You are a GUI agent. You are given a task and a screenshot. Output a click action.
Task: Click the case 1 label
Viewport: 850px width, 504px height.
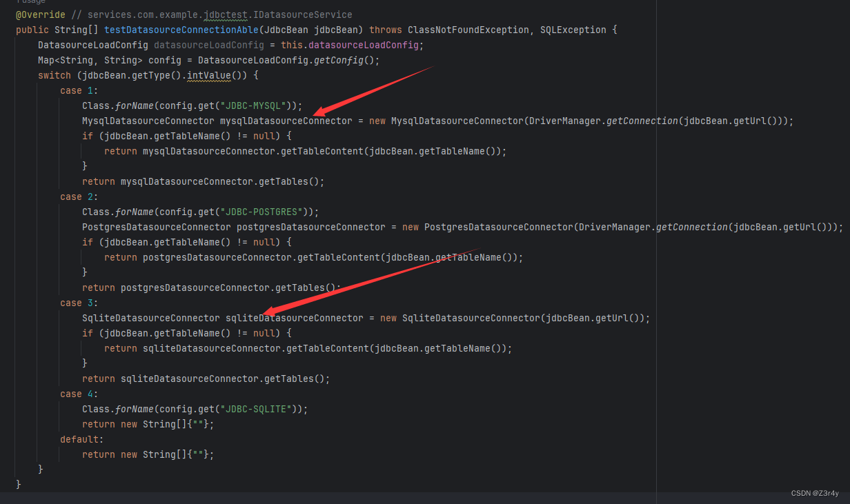point(79,90)
